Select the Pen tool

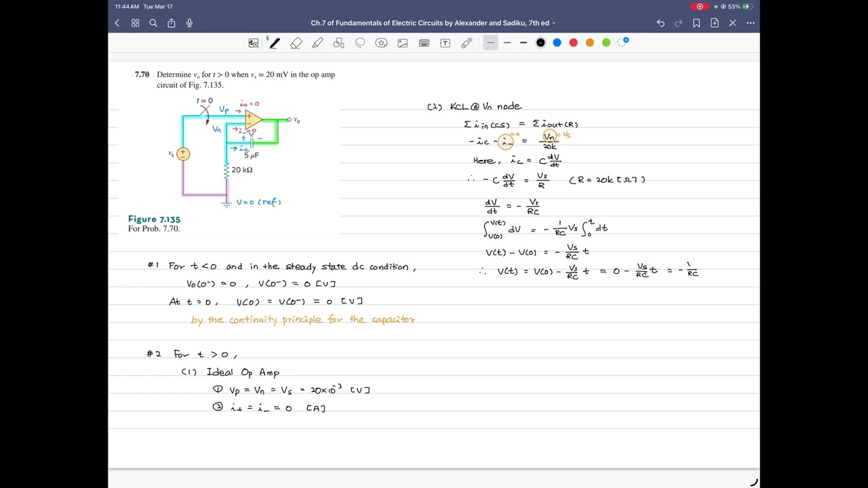(x=274, y=43)
